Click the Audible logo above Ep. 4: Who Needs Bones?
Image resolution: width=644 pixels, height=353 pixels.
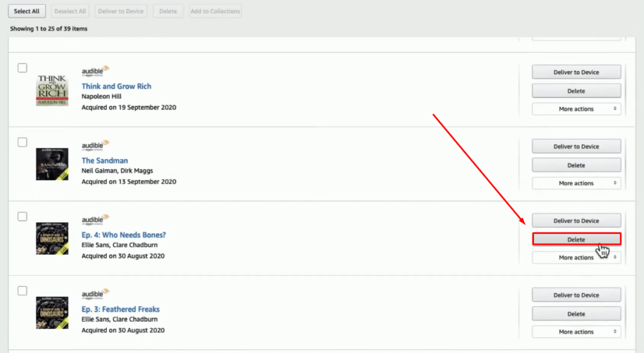point(96,220)
